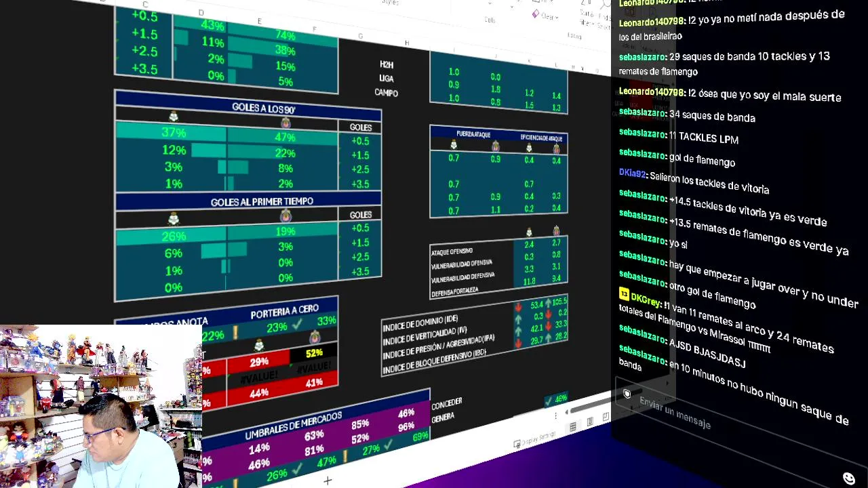Select the DEFENSA FORTALEZA row label

click(x=455, y=292)
